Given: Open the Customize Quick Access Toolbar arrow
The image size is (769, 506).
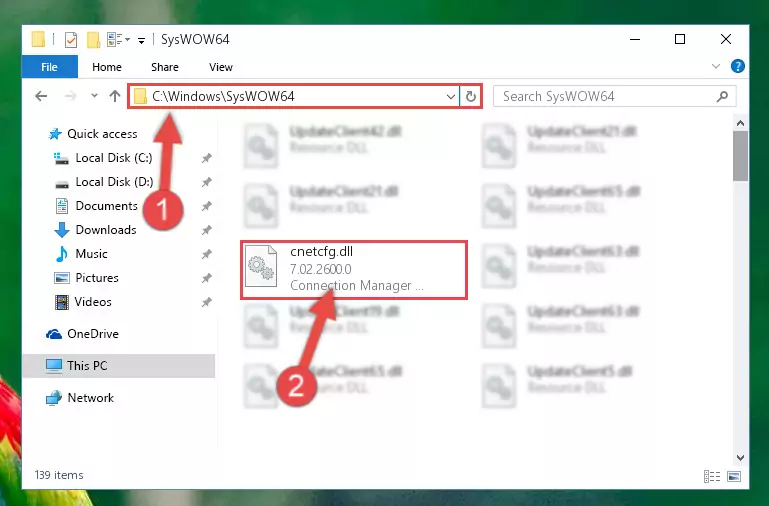Looking at the screenshot, I should (x=141, y=41).
